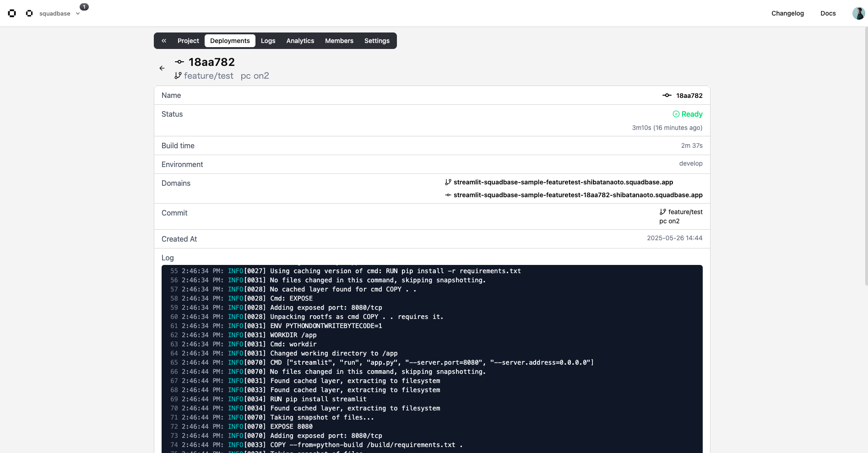Click the 18aa782 name value
Image resolution: width=868 pixels, height=453 pixels.
click(x=689, y=96)
